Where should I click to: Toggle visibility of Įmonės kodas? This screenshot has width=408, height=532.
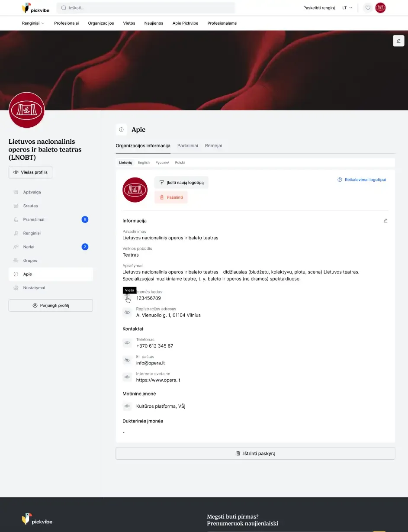click(x=127, y=295)
